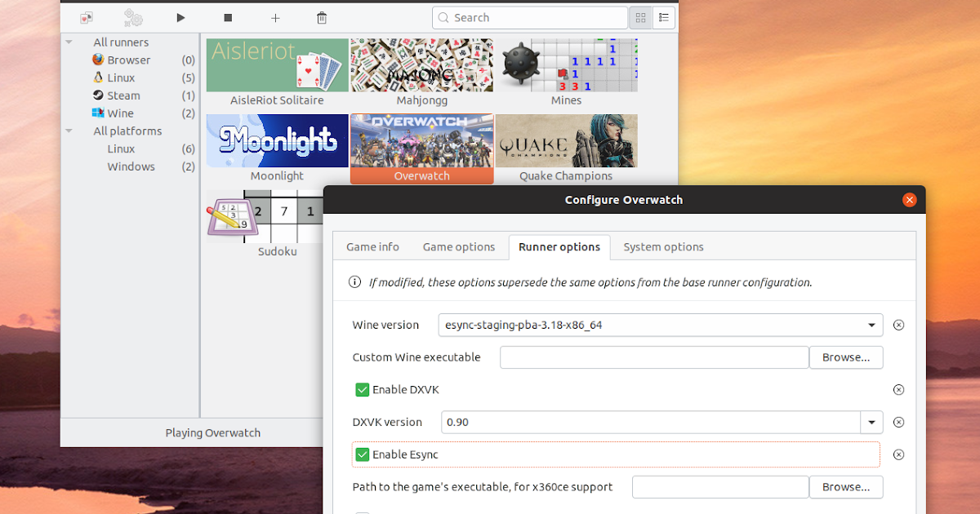Click the play button in Lutris toolbar
The width and height of the screenshot is (980, 514).
[x=180, y=17]
